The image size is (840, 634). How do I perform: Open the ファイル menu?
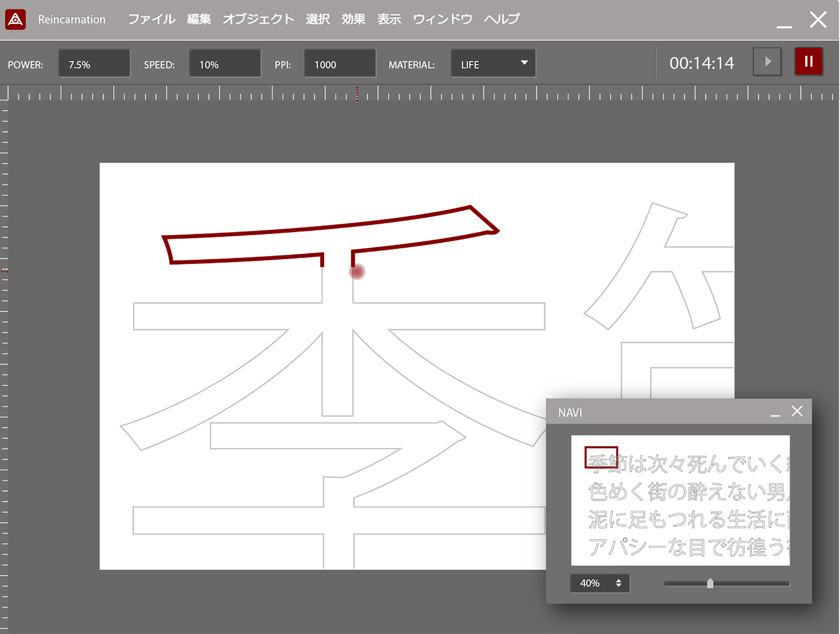click(152, 19)
